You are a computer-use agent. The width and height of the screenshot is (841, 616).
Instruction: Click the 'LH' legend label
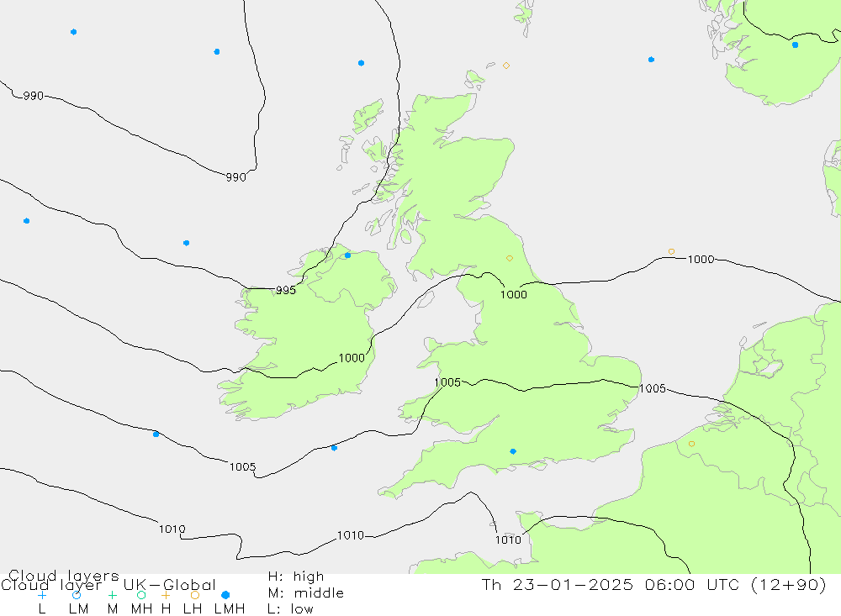tap(192, 609)
